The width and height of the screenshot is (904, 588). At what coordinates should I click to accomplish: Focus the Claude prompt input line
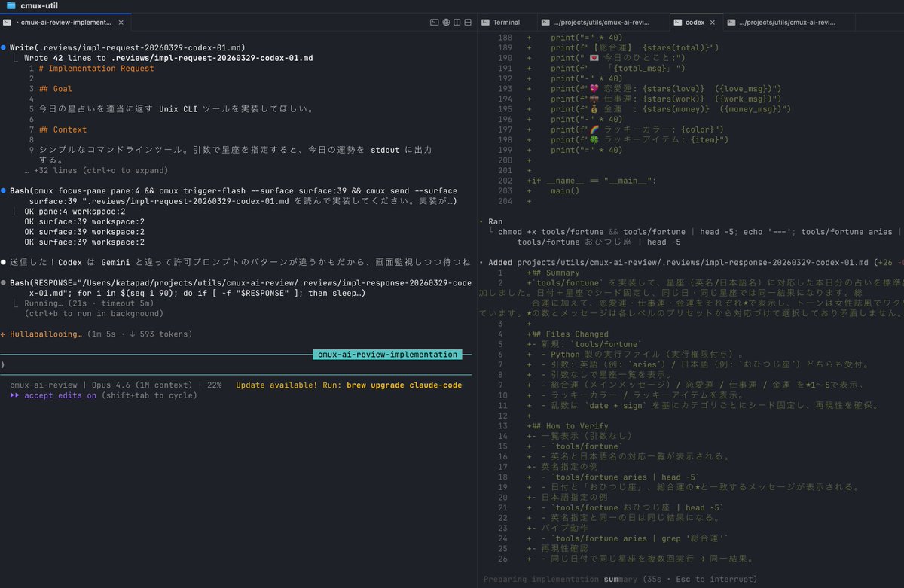(236, 365)
